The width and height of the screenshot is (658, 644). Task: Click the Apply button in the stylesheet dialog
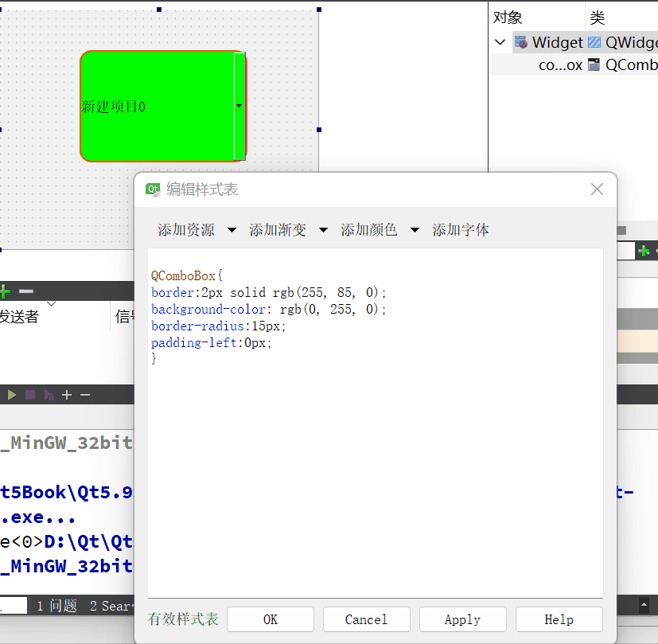(462, 619)
